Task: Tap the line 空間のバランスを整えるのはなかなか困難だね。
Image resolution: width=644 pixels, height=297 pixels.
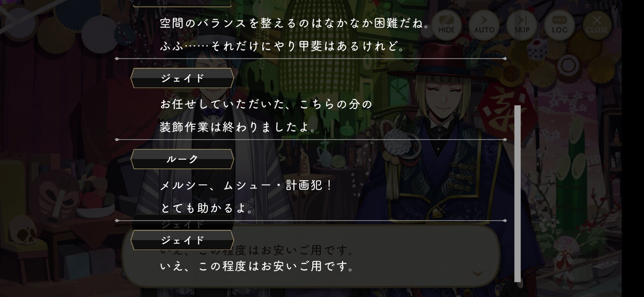Action: (295, 23)
